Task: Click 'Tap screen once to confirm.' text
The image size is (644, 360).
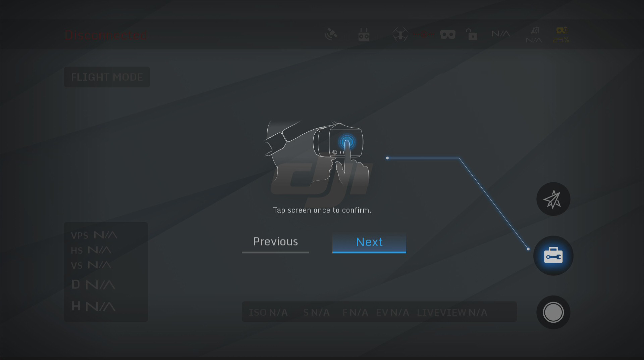Action: coord(322,210)
